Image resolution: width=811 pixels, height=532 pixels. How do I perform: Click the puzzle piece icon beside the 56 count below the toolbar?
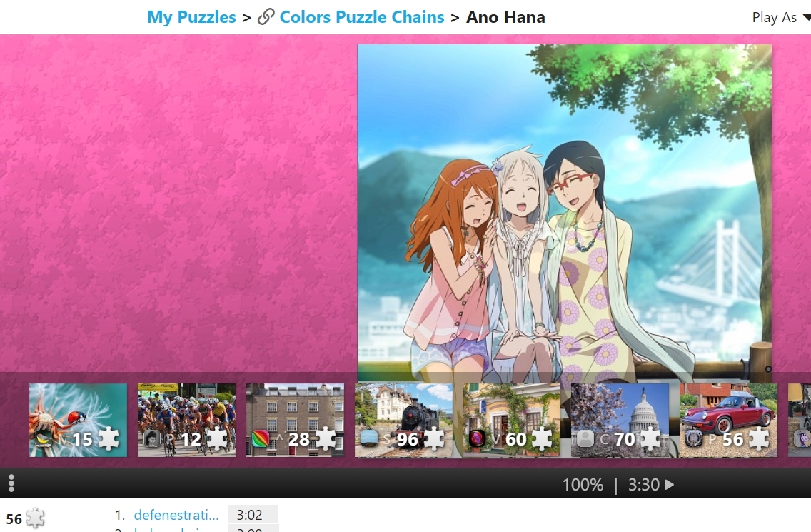tap(35, 518)
